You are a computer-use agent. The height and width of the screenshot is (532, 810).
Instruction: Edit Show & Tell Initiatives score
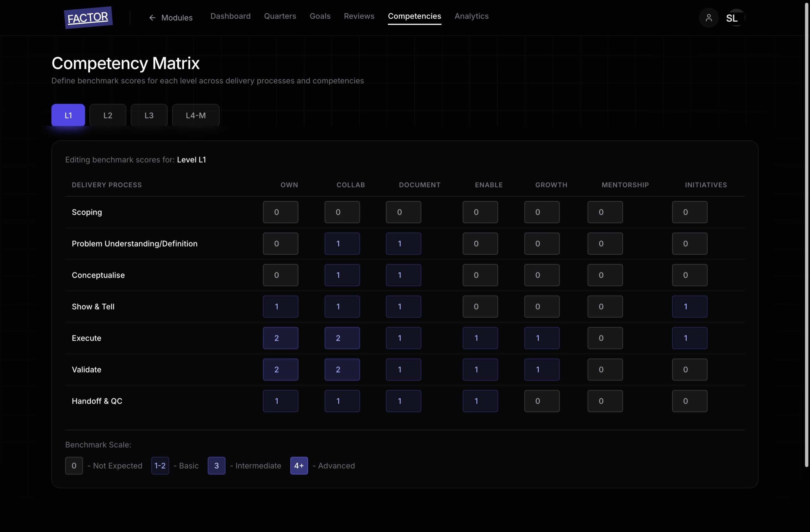coord(690,307)
